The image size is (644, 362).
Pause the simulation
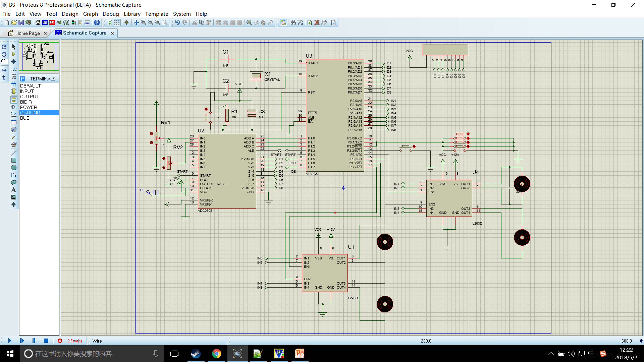(34, 341)
